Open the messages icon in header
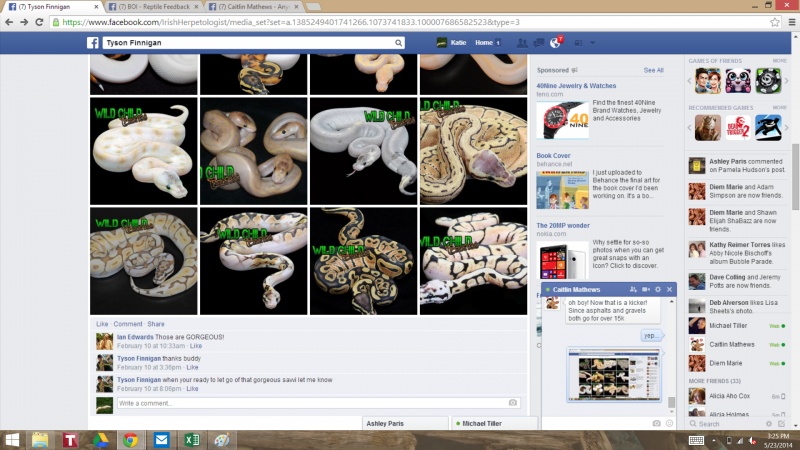The width and height of the screenshot is (800, 450). [x=538, y=43]
